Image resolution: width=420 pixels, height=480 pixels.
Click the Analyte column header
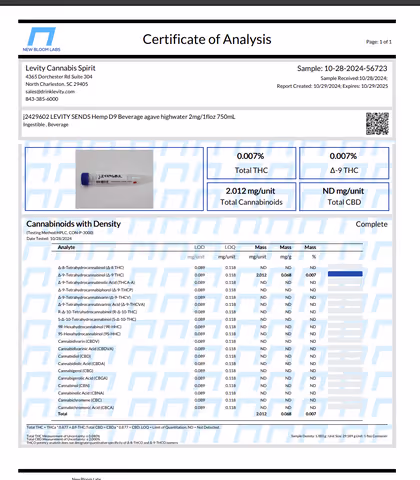pos(66,247)
